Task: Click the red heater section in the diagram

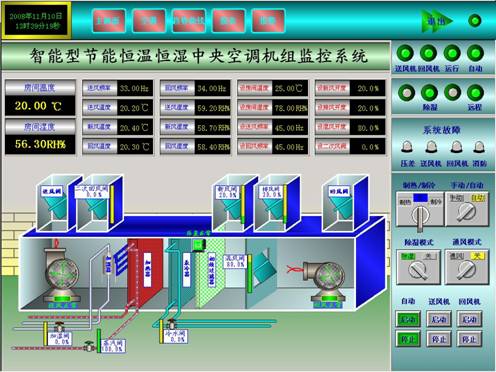Action: 145,272
